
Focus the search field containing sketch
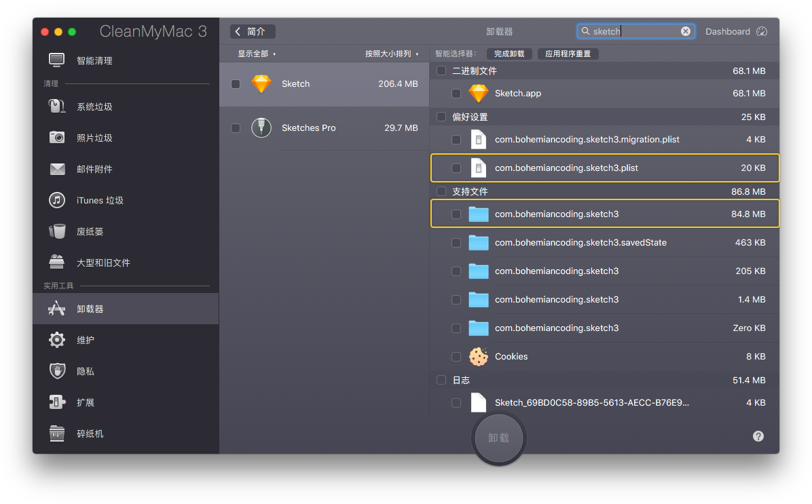635,31
